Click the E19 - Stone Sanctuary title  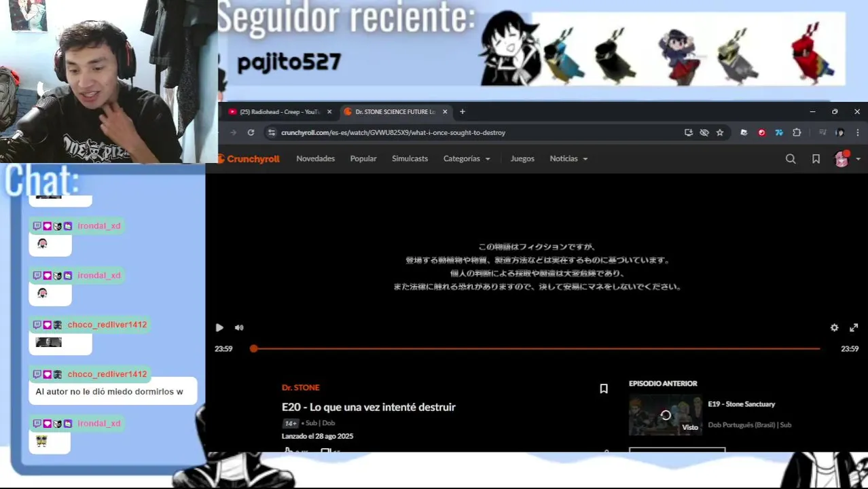pyautogui.click(x=741, y=404)
